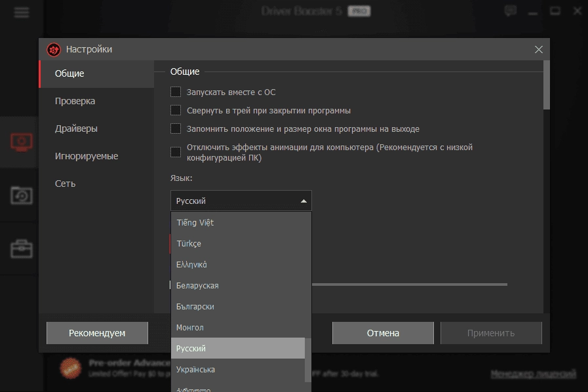Collapse the Русский language dropdown
The height and width of the screenshot is (392, 588).
(x=241, y=201)
